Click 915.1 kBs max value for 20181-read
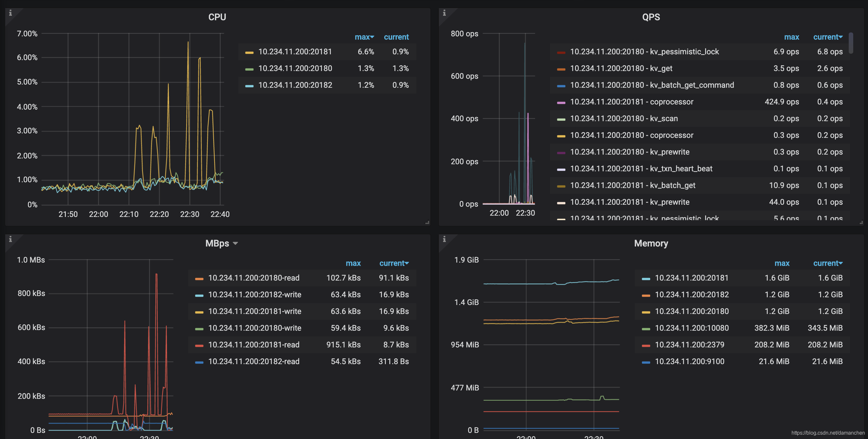868x439 pixels. pos(343,345)
